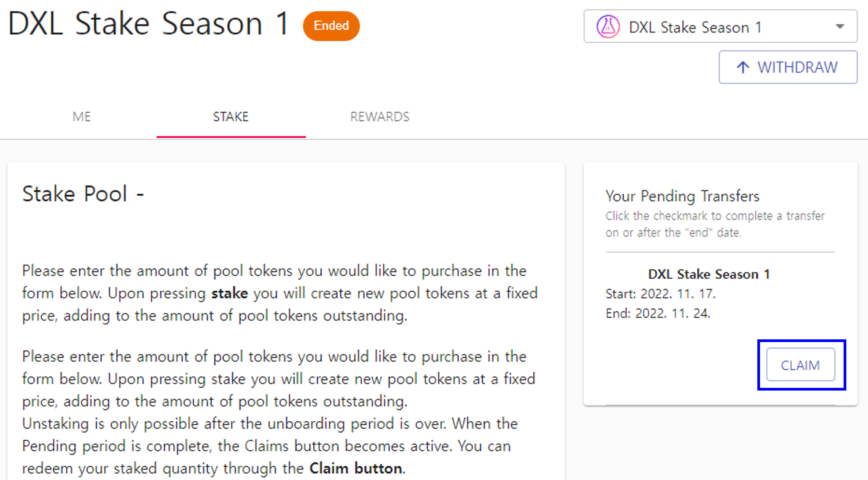
Task: Switch to the ME tab
Action: 82,117
